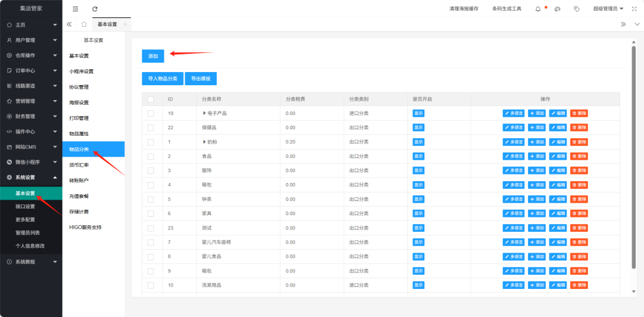Image resolution: width=644 pixels, height=317 pixels.
Task: Open 海报设置 in settings menu
Action: (93, 102)
